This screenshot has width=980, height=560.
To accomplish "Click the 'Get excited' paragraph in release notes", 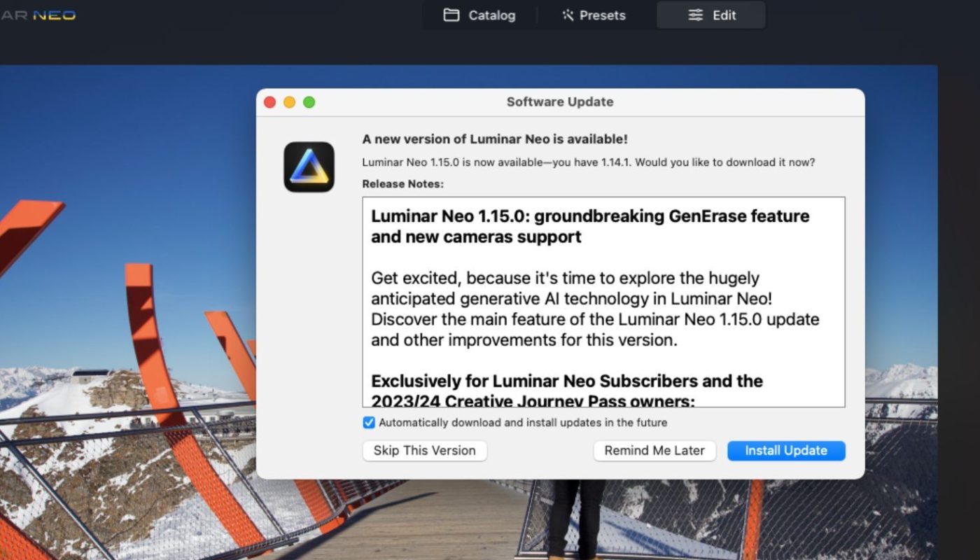I will [595, 309].
